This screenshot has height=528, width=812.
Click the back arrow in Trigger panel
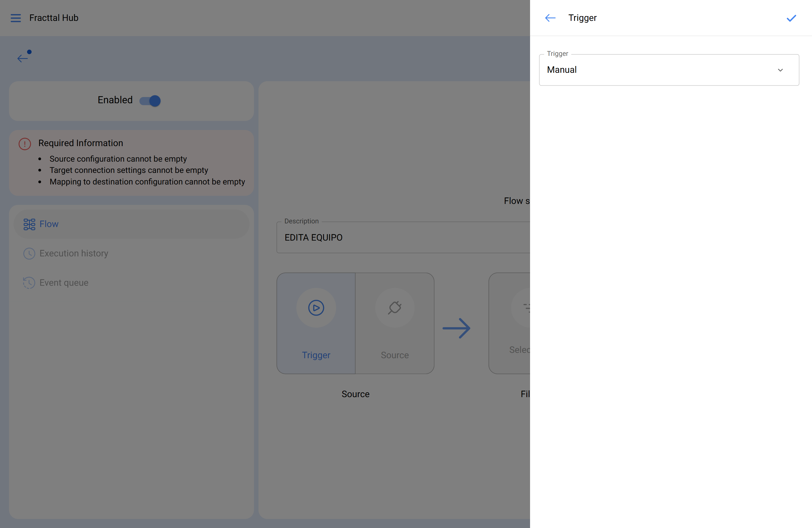coord(550,18)
